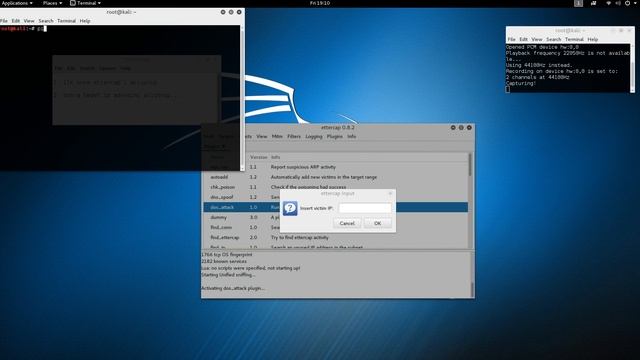Click the Info column header
The height and width of the screenshot is (360, 640).
(x=276, y=157)
